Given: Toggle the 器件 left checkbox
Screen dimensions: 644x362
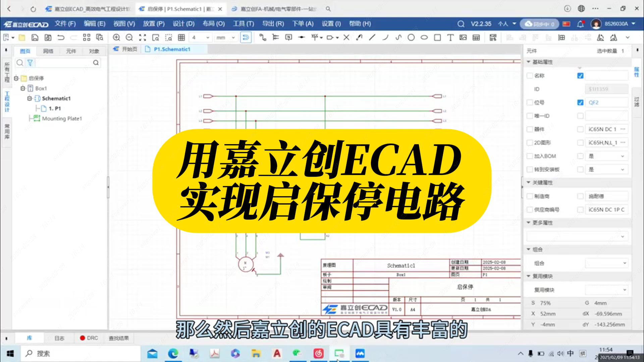Looking at the screenshot, I should pos(530,129).
